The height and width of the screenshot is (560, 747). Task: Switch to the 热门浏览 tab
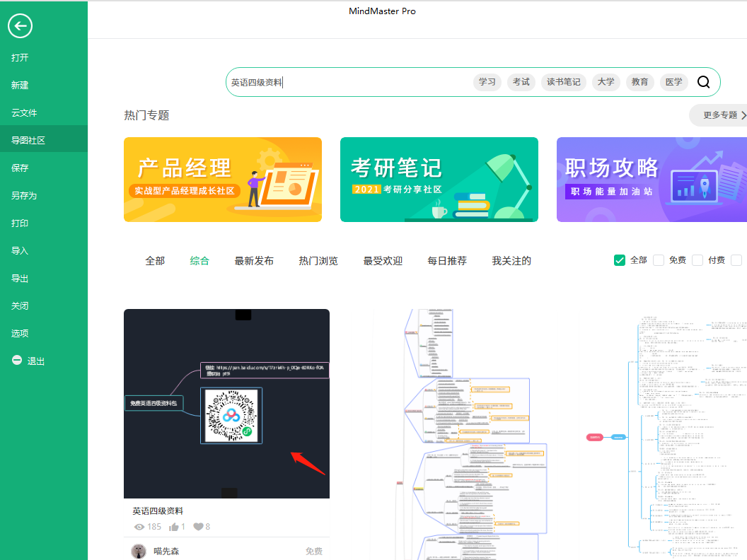[318, 261]
